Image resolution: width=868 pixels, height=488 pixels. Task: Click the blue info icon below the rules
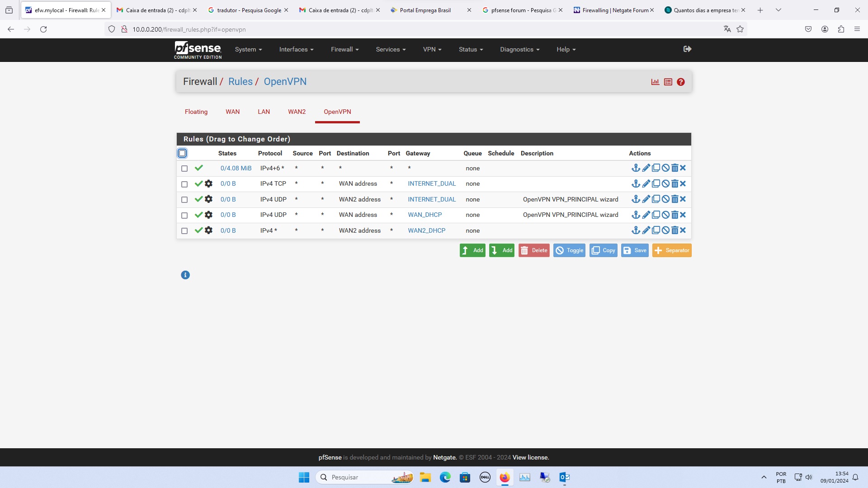185,275
